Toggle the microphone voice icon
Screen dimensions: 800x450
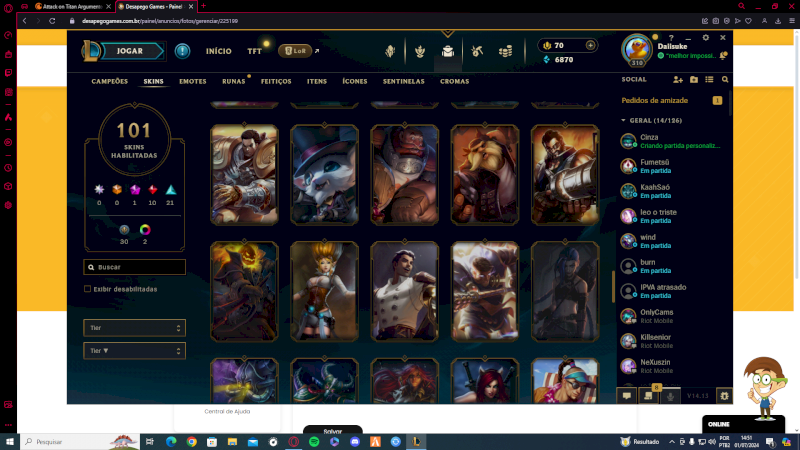[x=670, y=395]
